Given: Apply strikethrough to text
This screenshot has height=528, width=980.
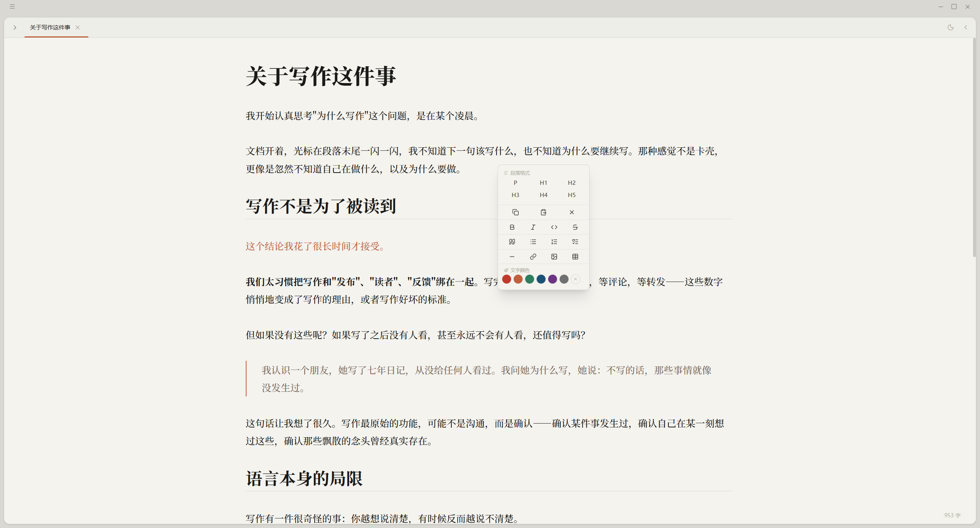Looking at the screenshot, I should click(x=575, y=227).
